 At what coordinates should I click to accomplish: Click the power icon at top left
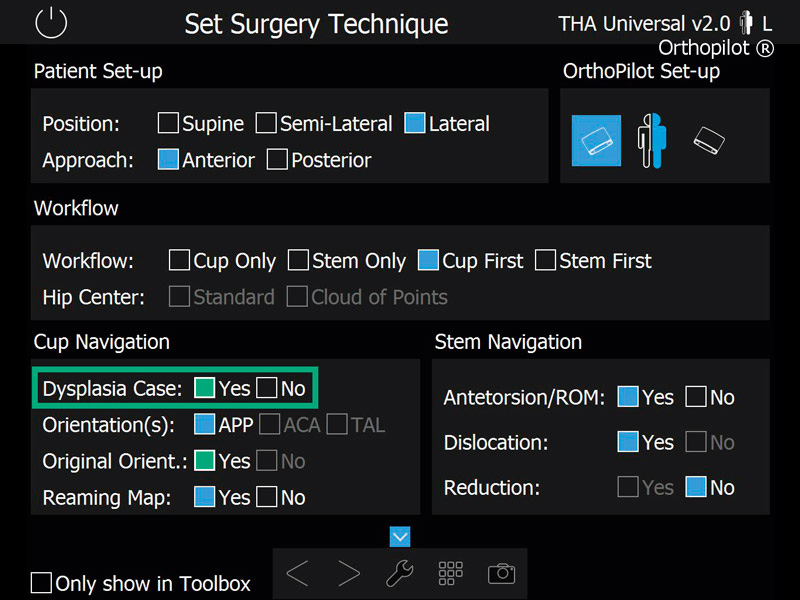click(x=49, y=23)
